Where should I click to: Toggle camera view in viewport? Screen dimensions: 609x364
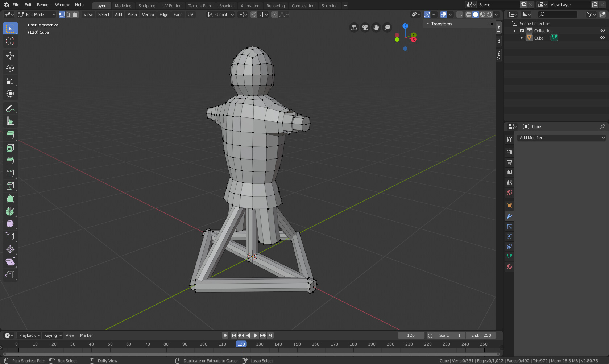[x=365, y=28]
